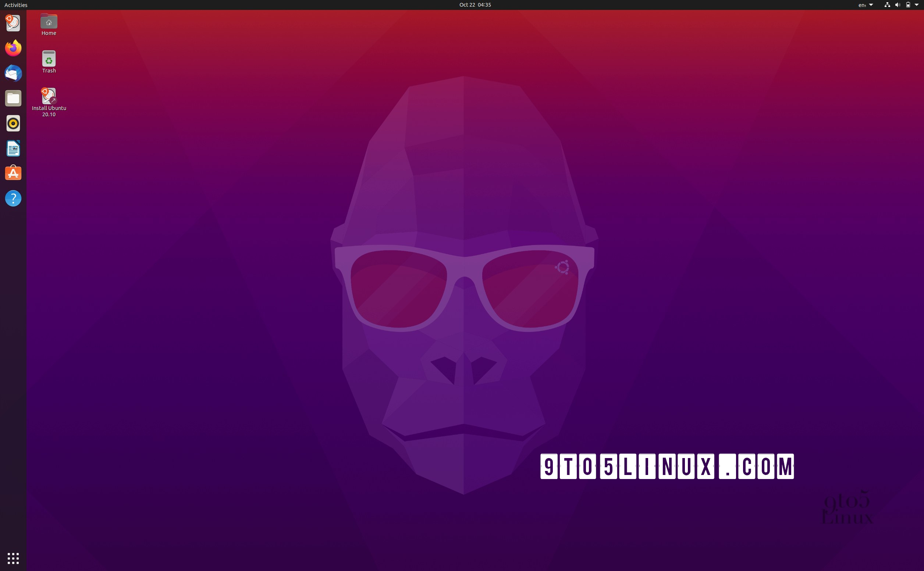Launch the Help application from the dock
The width and height of the screenshot is (924, 571).
tap(13, 198)
